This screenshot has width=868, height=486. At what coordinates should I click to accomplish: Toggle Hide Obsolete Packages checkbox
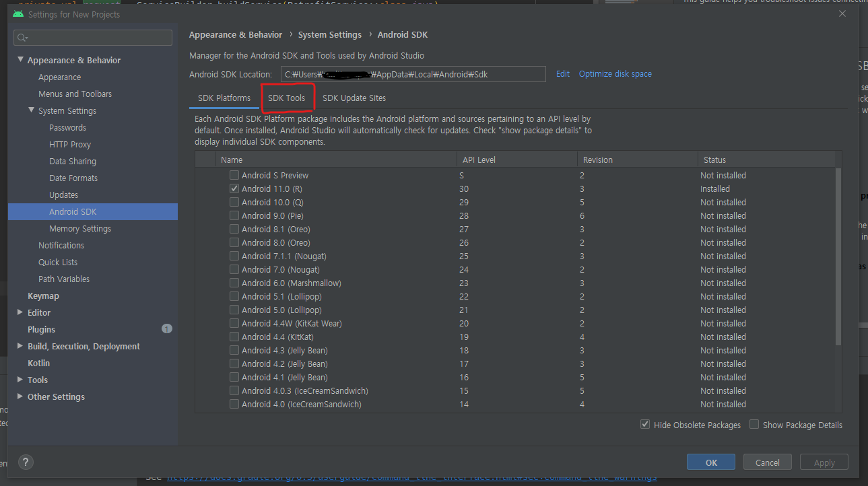tap(645, 424)
